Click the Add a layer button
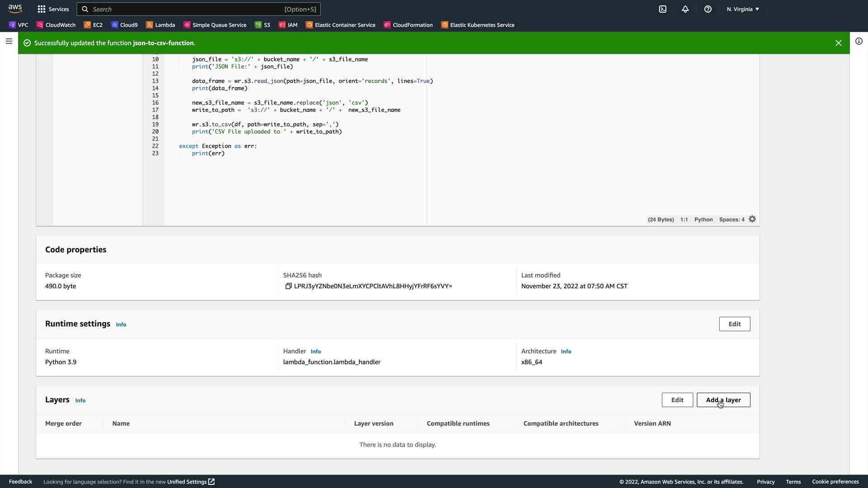Screen dimensions: 868x488 point(723,400)
